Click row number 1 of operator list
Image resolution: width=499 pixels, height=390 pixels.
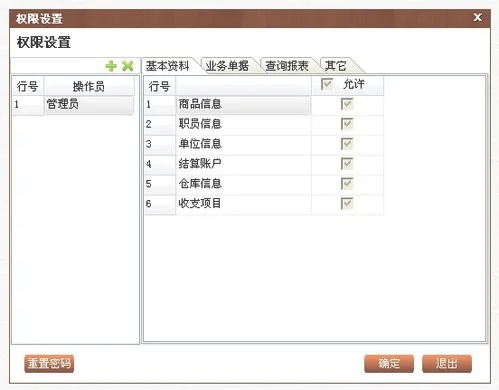coord(28,105)
